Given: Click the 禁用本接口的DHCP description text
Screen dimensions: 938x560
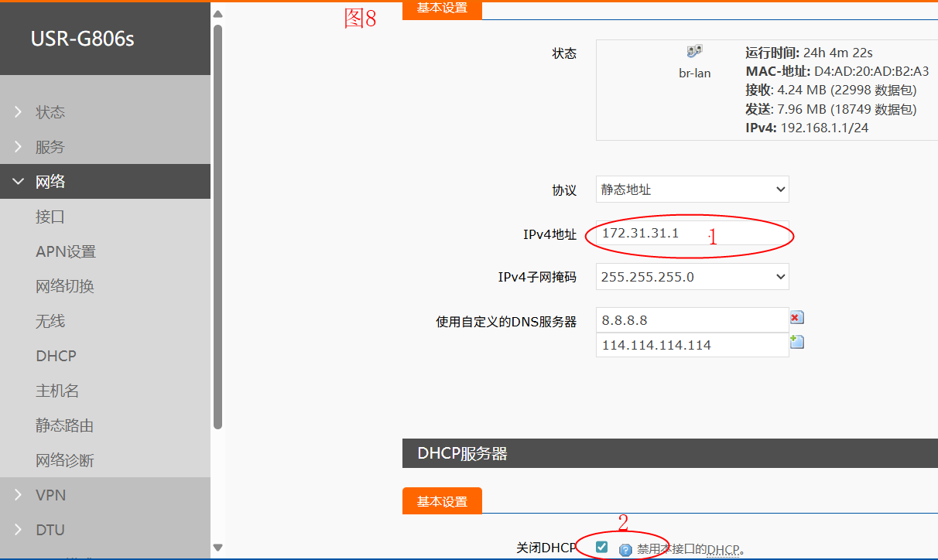Looking at the screenshot, I should (690, 550).
